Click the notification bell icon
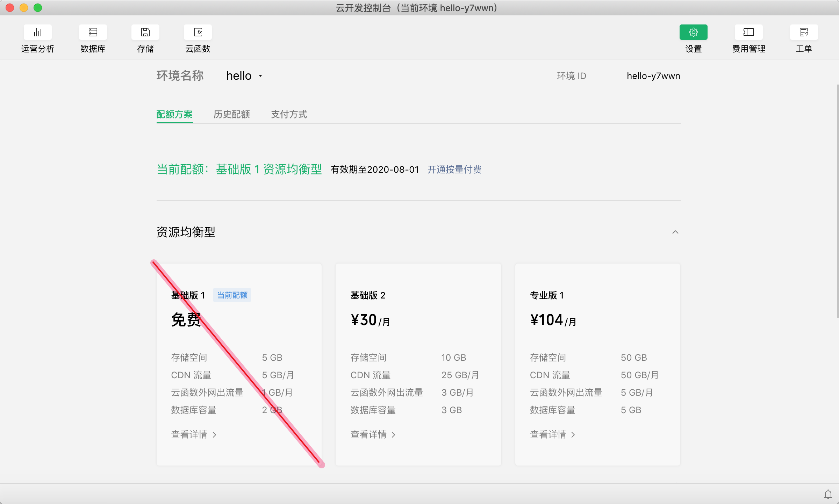Viewport: 839px width, 504px height. click(828, 494)
